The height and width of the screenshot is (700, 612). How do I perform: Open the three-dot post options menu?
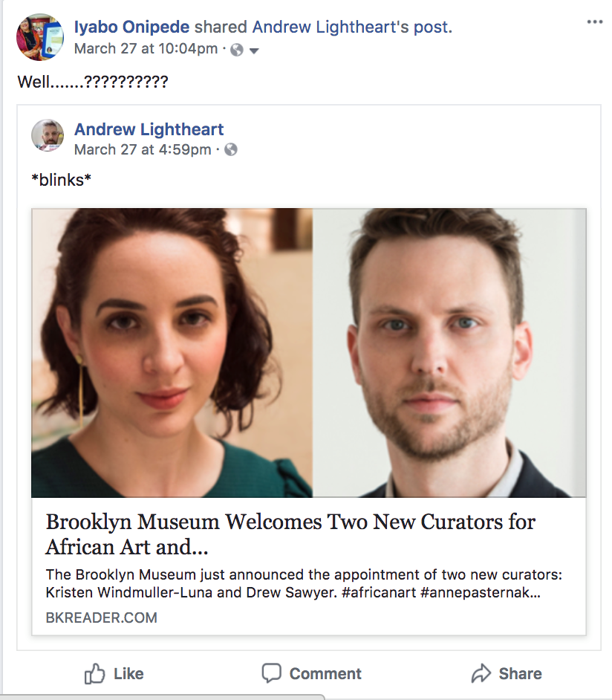pos(595,22)
